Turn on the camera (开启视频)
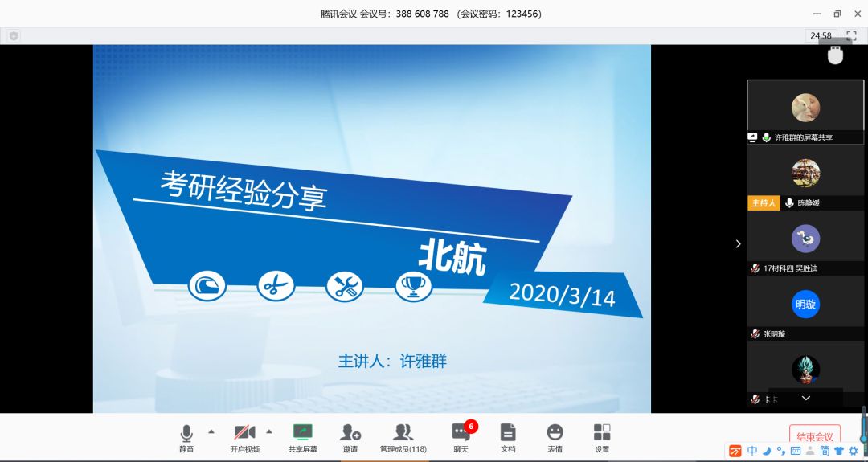The height and width of the screenshot is (462, 868). coord(244,437)
